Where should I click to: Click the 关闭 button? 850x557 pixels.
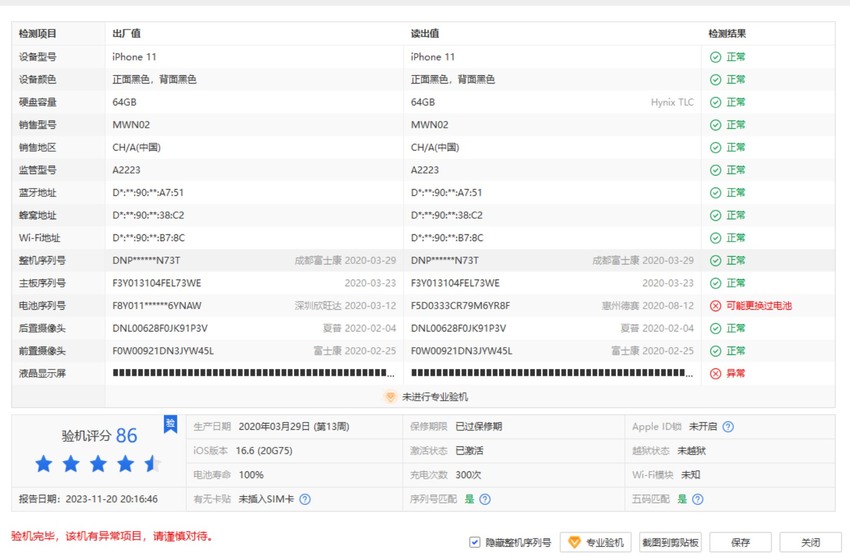point(810,542)
